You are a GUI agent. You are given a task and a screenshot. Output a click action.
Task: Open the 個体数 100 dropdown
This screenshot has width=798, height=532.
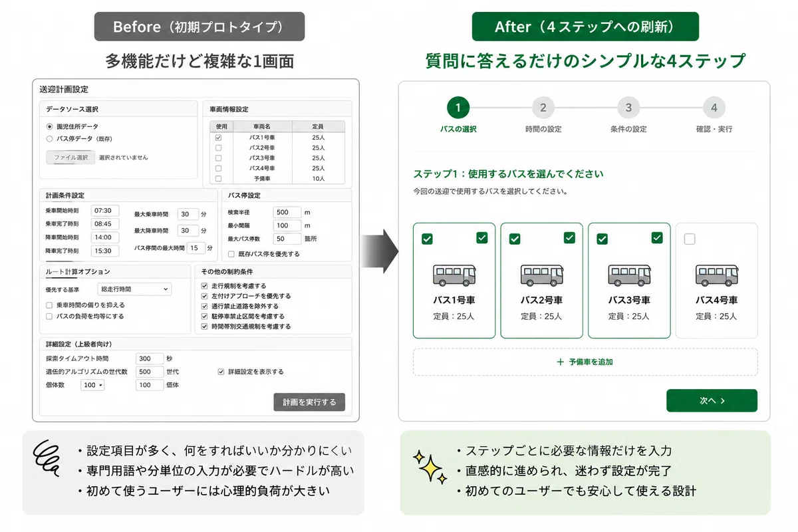[92, 385]
